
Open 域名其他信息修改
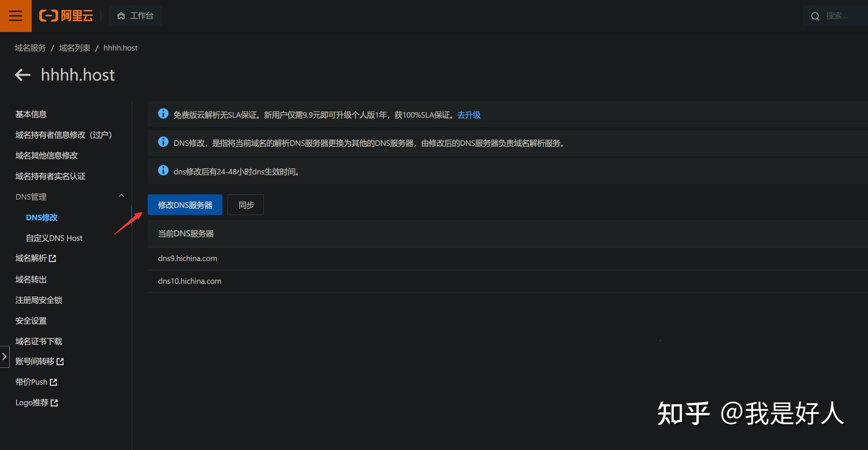click(46, 156)
